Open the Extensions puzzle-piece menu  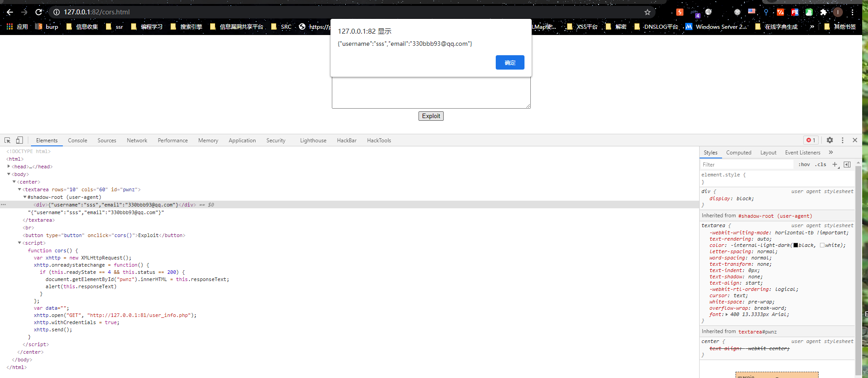pyautogui.click(x=823, y=12)
